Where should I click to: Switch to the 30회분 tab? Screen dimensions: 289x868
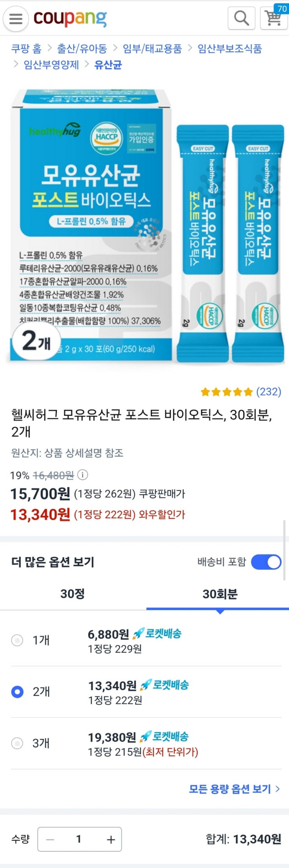(x=220, y=594)
